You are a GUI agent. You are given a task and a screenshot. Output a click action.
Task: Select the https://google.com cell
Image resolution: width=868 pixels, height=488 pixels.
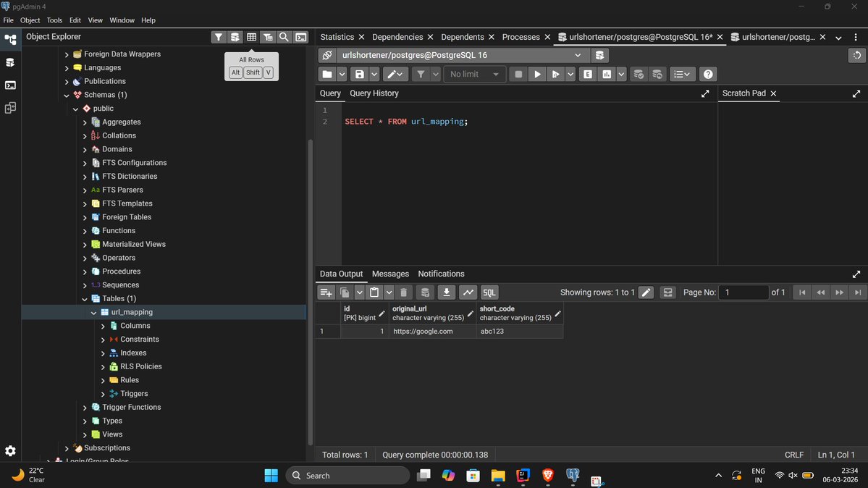coord(432,331)
